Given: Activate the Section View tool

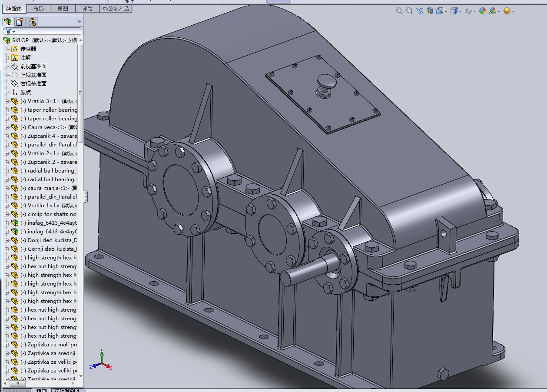Looking at the screenshot, I should coord(430,11).
